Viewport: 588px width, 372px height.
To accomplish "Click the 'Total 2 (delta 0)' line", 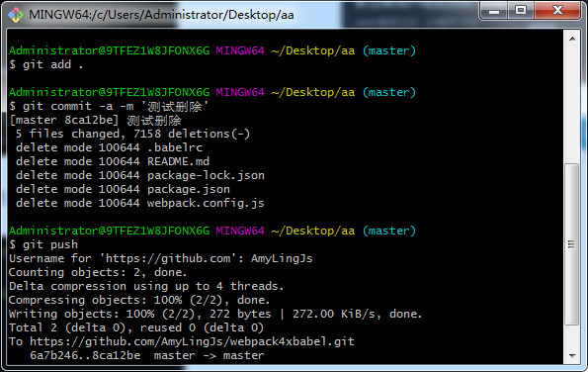I will pos(136,327).
